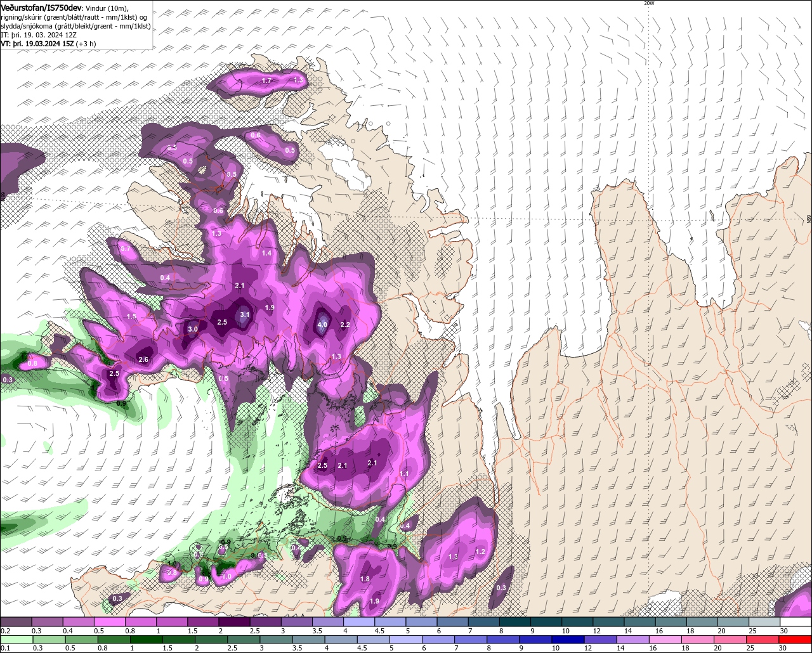
Task: Click the 1.2 precipitation value label
Action: tap(480, 552)
